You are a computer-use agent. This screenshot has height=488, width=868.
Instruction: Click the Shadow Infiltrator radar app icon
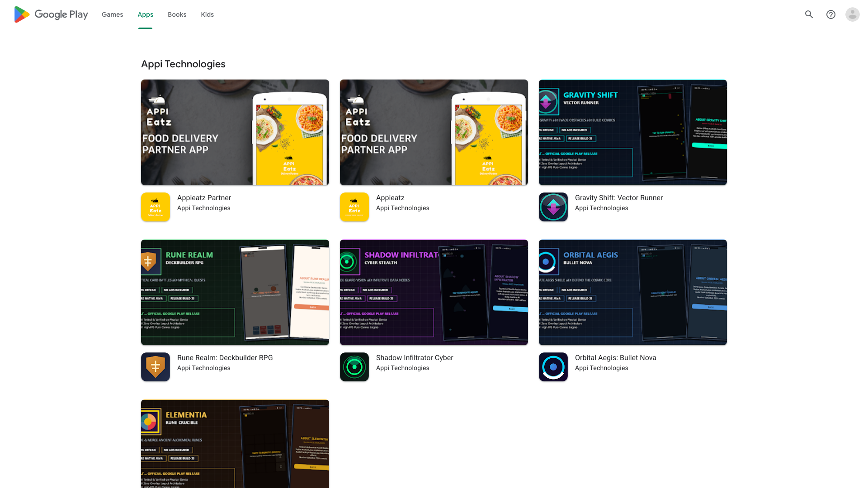click(x=354, y=367)
